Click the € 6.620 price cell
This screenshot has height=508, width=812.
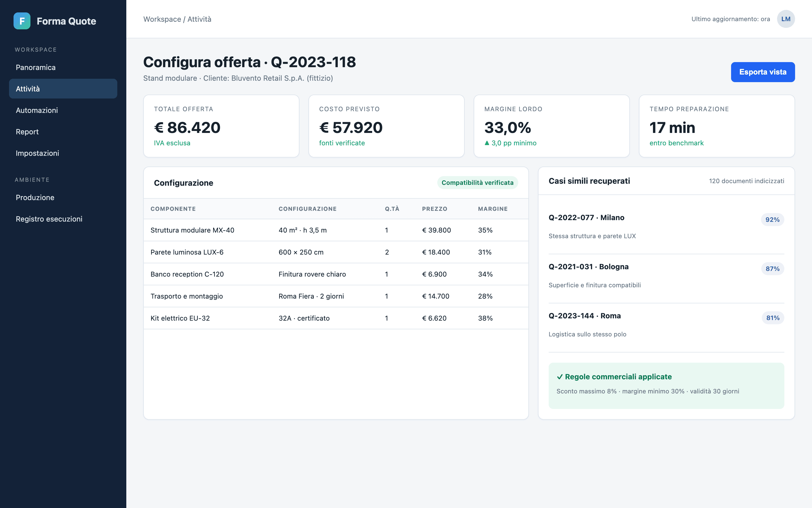coord(434,318)
